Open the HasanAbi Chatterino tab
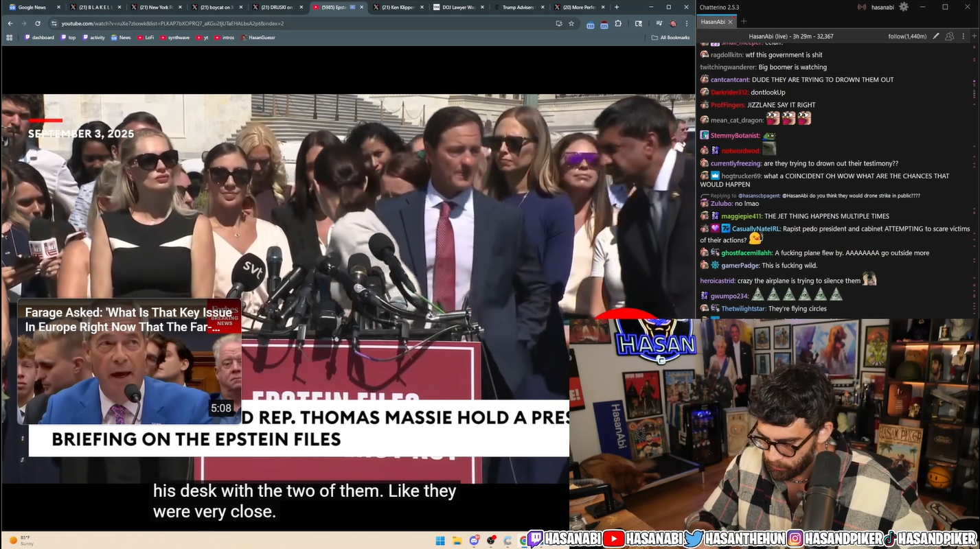This screenshot has height=549, width=980. pos(713,22)
